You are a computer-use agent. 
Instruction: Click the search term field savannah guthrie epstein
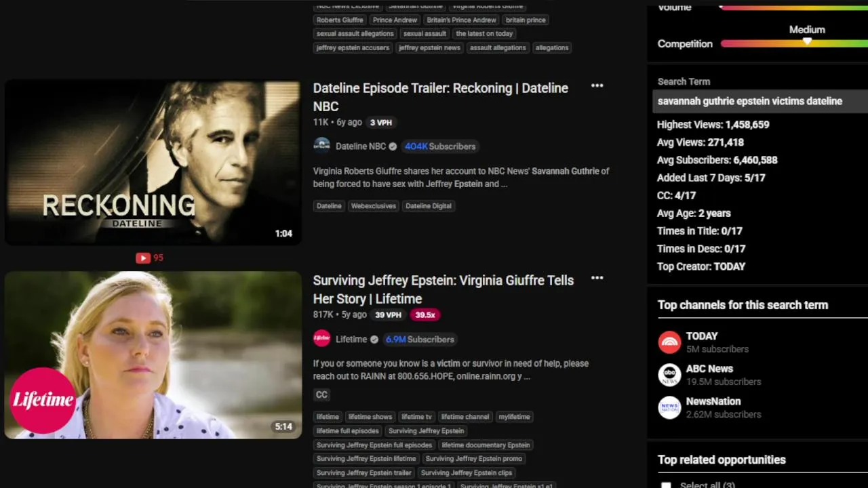click(x=760, y=101)
